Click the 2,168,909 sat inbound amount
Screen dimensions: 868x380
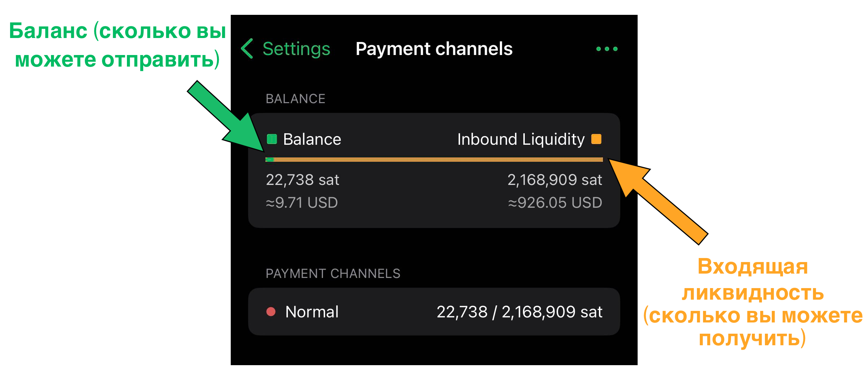(x=555, y=180)
